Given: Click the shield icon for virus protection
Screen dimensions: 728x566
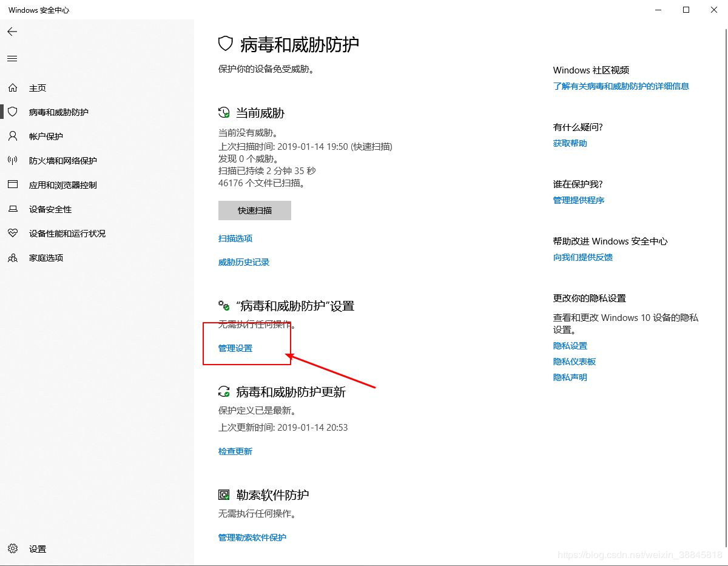Looking at the screenshot, I should 13,112.
